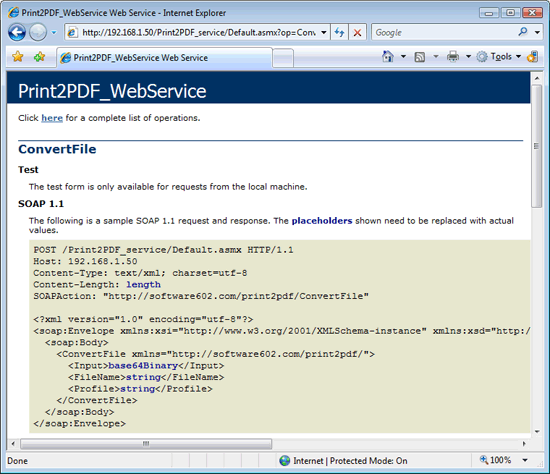Screen dimensions: 550x474
Task: Click the Google search magnifier icon
Action: point(523,32)
